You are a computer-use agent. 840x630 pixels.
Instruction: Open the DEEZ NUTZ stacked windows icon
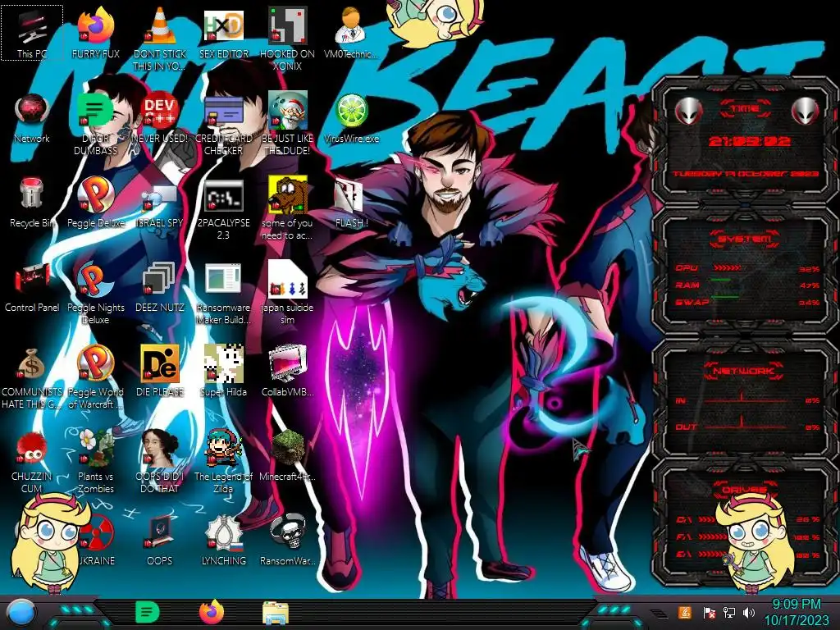click(x=160, y=287)
